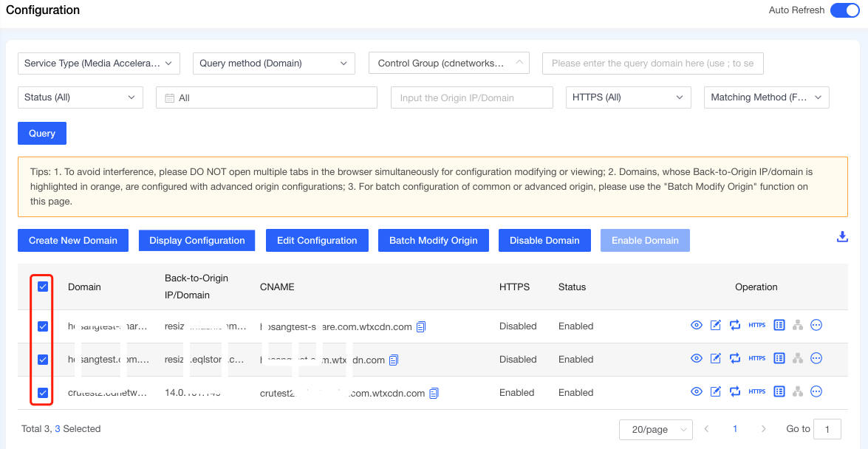Click the more options ellipsis in the second row
This screenshot has height=449, width=868.
click(x=816, y=359)
